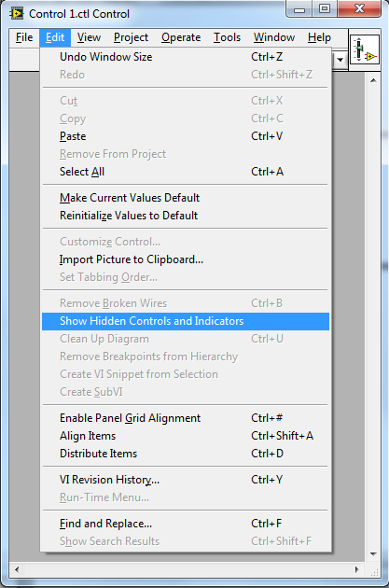Click the horizontal scrollbar right arrow
The width and height of the screenshot is (389, 588).
[356, 569]
